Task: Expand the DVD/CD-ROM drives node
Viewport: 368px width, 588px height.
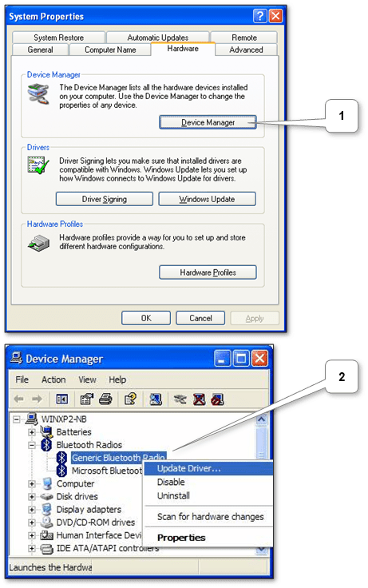Action: 32,522
